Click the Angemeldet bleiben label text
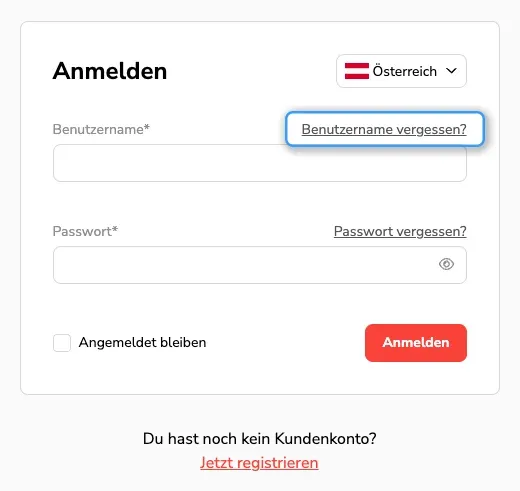Screen dimensions: 520x491 [142, 343]
